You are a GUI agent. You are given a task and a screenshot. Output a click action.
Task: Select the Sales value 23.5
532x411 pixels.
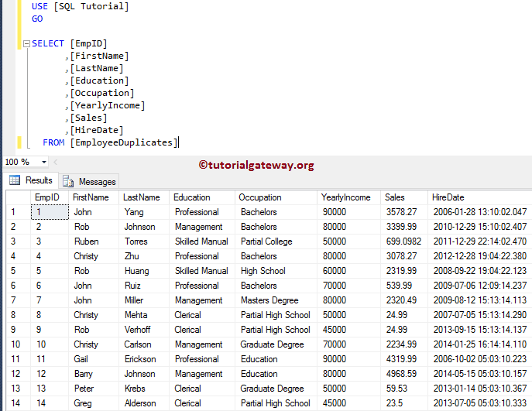tap(404, 403)
